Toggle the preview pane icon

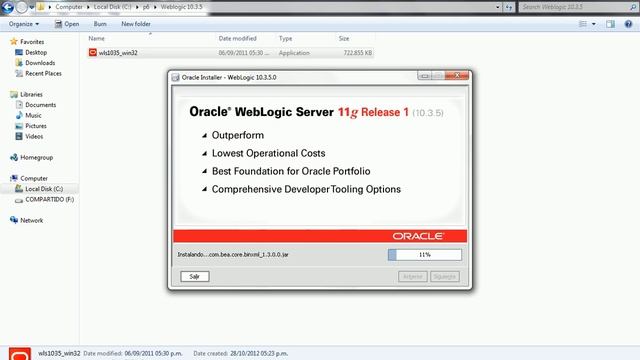610,24
